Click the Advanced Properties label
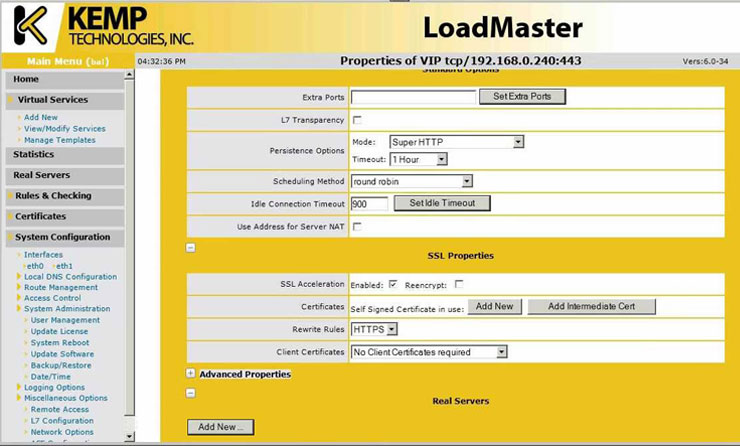 [245, 374]
